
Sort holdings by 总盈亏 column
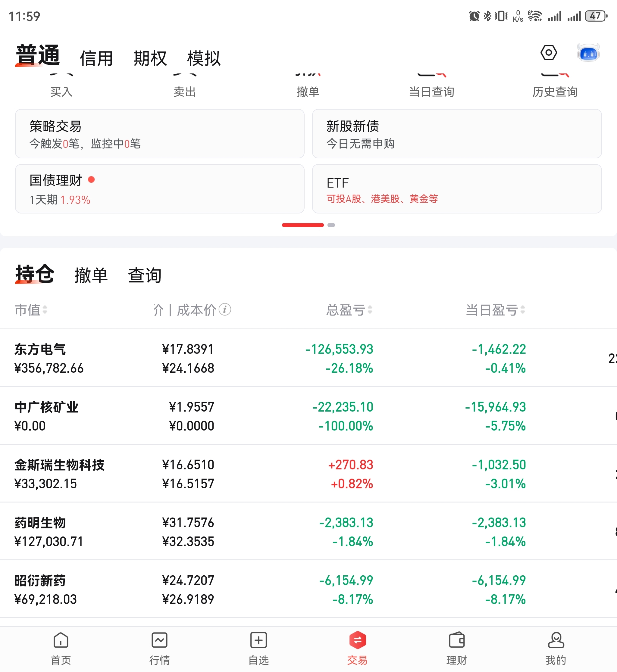349,310
